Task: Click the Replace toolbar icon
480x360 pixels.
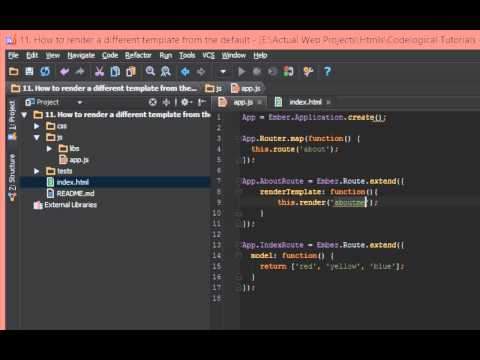Action: (x=166, y=71)
